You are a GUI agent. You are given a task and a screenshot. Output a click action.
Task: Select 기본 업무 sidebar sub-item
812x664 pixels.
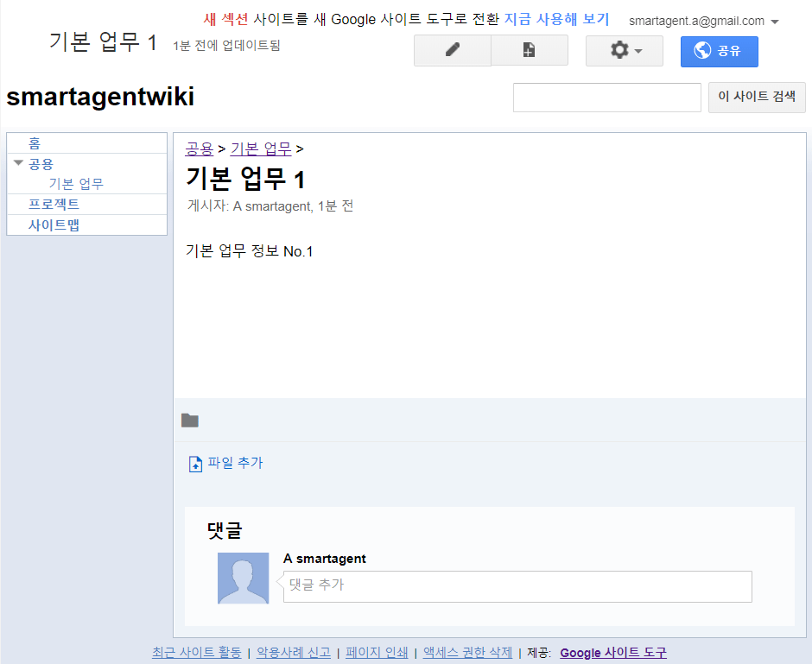(76, 183)
